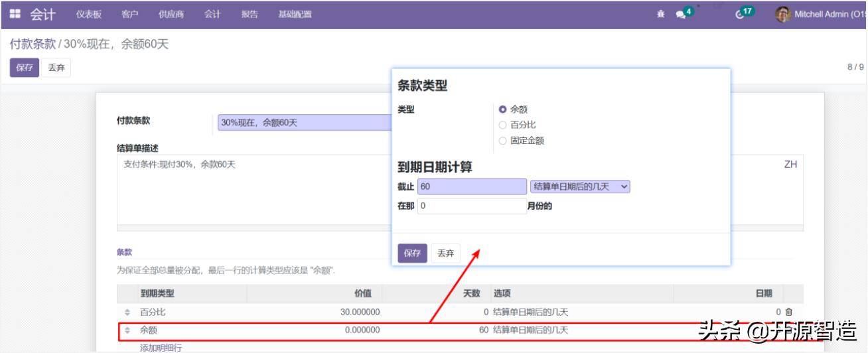
Task: Open the 仪表板 menu
Action: (x=89, y=15)
